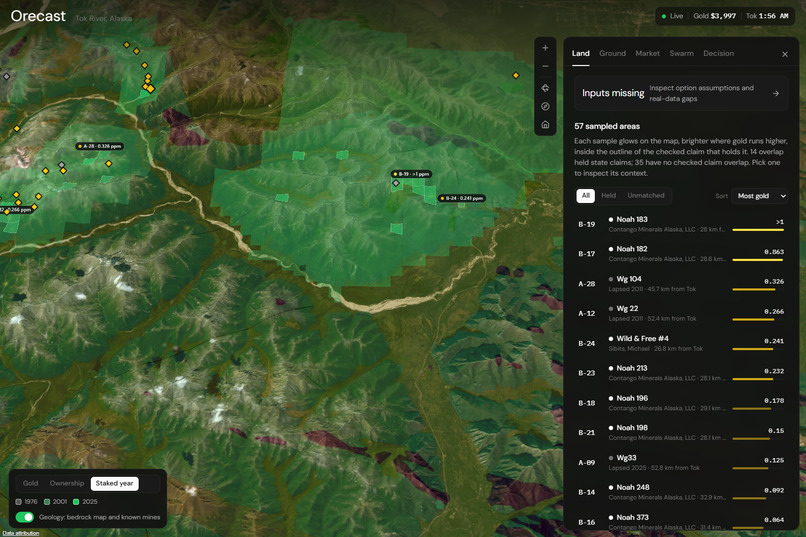Open Inputs missing details via arrow icon
806x537 pixels.
click(x=776, y=94)
